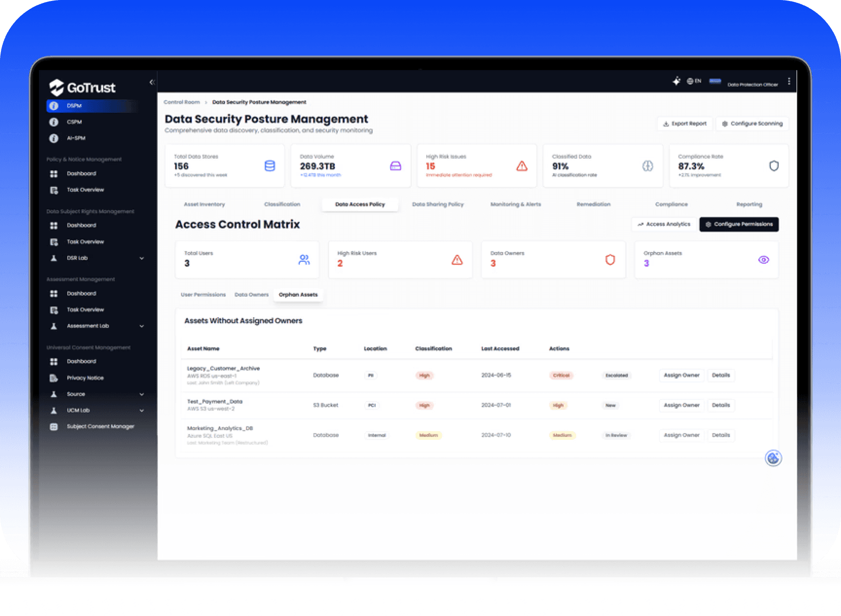Open Details for Marketing_Analytics_DB
Screen dimensions: 841x616
tap(721, 435)
